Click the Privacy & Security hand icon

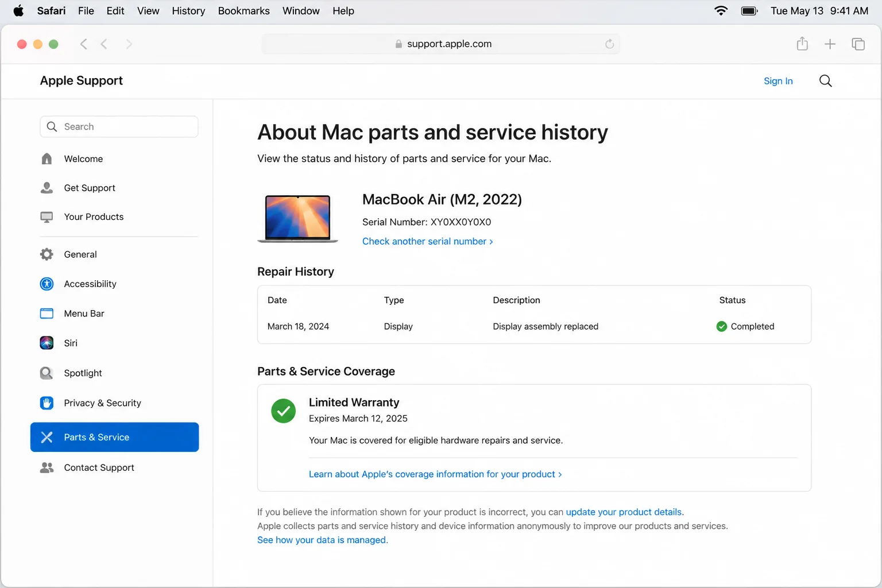point(47,403)
